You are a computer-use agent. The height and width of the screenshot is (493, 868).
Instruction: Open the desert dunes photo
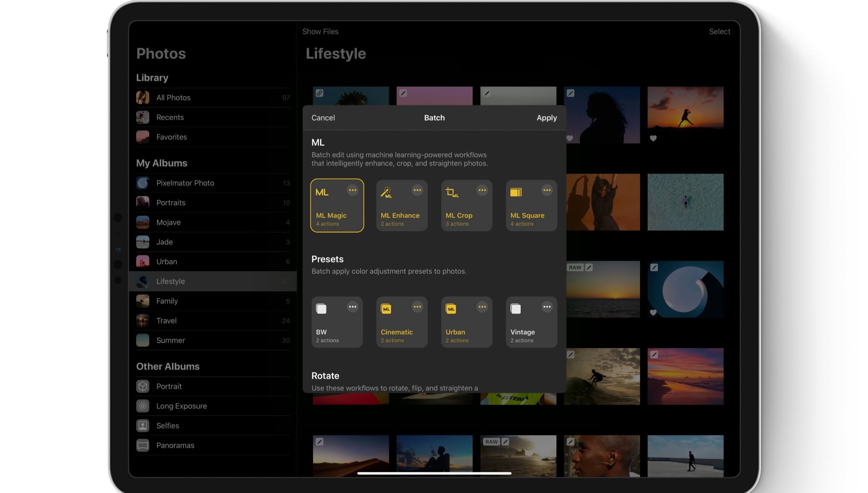(x=351, y=456)
